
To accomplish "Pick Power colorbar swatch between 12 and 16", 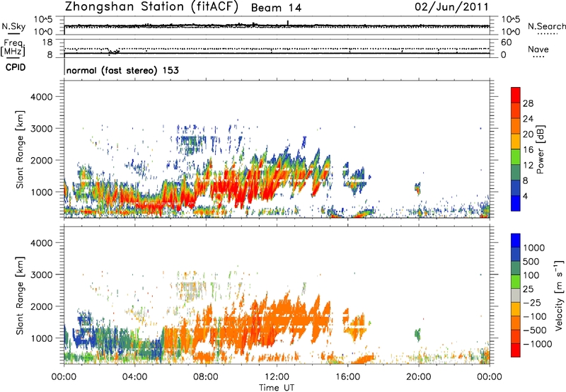I will point(516,157).
